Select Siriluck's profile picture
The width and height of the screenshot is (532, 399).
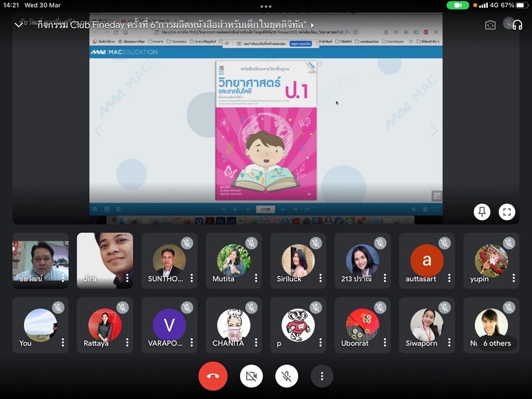point(298,260)
